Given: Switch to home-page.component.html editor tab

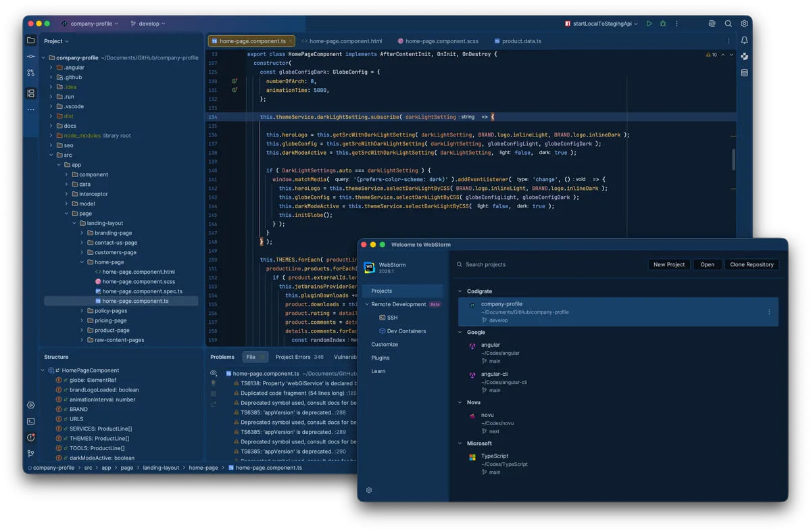Looking at the screenshot, I should coord(342,41).
